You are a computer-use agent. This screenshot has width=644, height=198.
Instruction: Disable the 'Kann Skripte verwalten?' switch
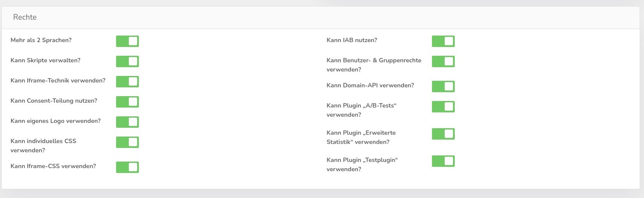click(127, 61)
